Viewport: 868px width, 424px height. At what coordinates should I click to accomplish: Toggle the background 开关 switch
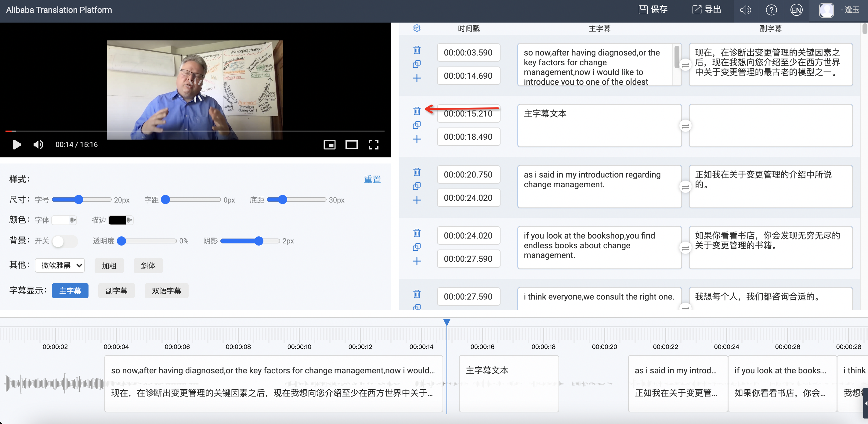click(x=64, y=241)
